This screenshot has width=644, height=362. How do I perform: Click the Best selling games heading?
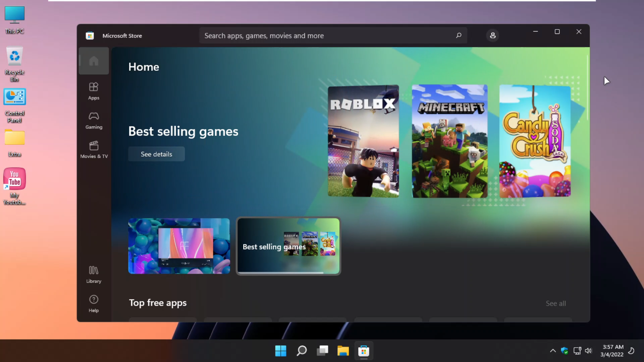pos(183,131)
